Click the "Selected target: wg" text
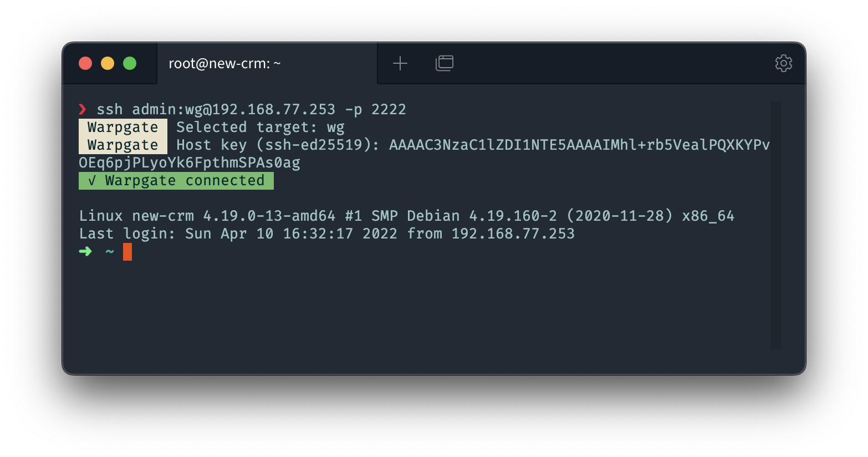This screenshot has width=868, height=457. pos(260,128)
